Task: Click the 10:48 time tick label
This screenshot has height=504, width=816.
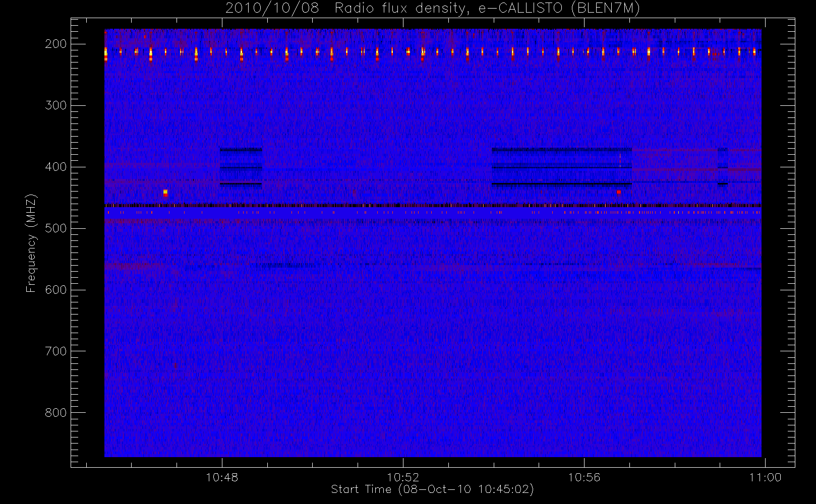Action: pyautogui.click(x=222, y=477)
